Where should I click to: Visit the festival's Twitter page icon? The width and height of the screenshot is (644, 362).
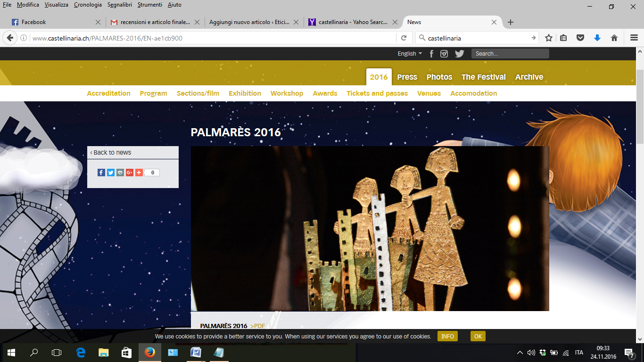point(459,54)
